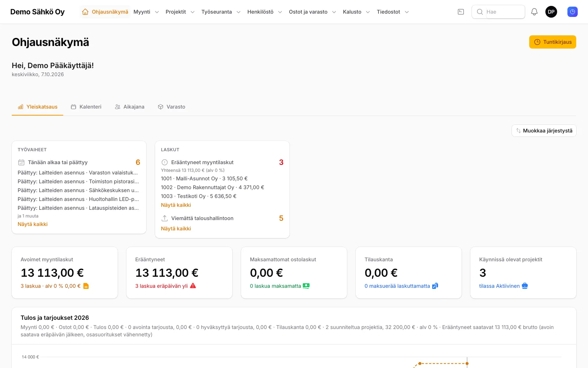Click Muokkaa järjestystä button
588x368 pixels.
coord(544,131)
